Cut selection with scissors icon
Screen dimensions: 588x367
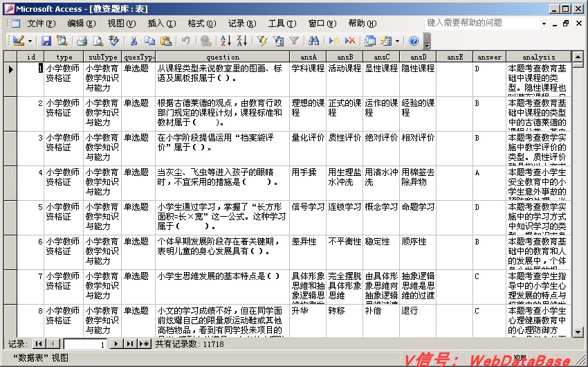[134, 41]
